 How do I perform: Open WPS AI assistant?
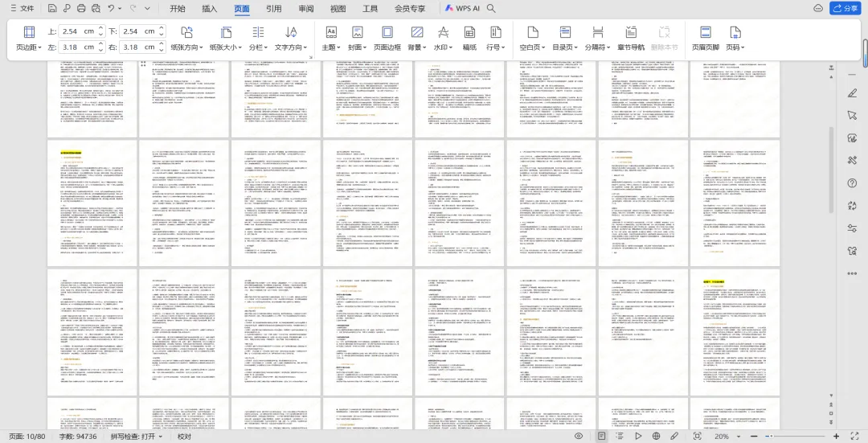point(462,8)
